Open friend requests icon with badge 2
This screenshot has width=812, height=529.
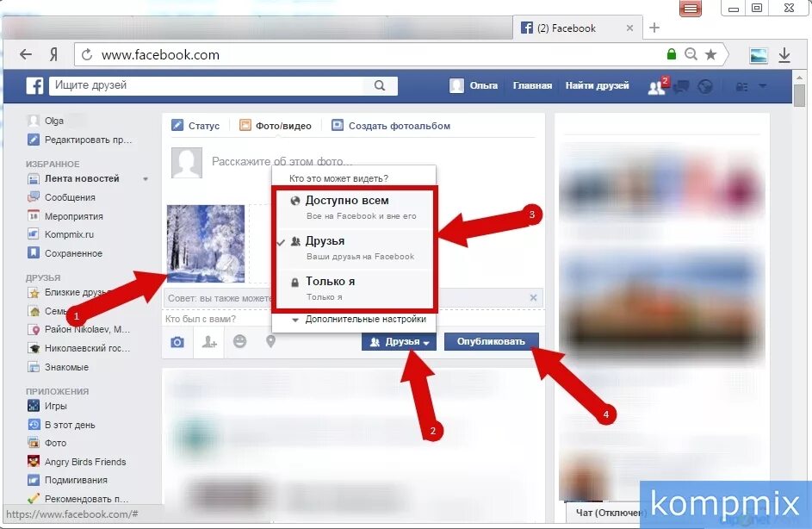pyautogui.click(x=657, y=86)
